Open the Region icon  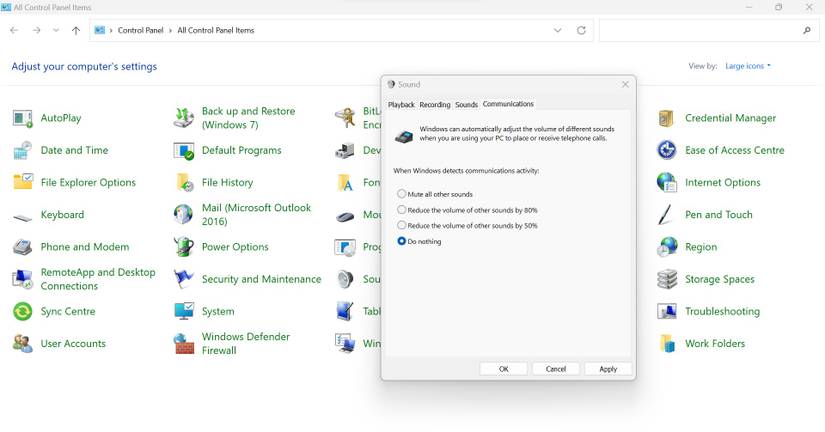(x=667, y=247)
